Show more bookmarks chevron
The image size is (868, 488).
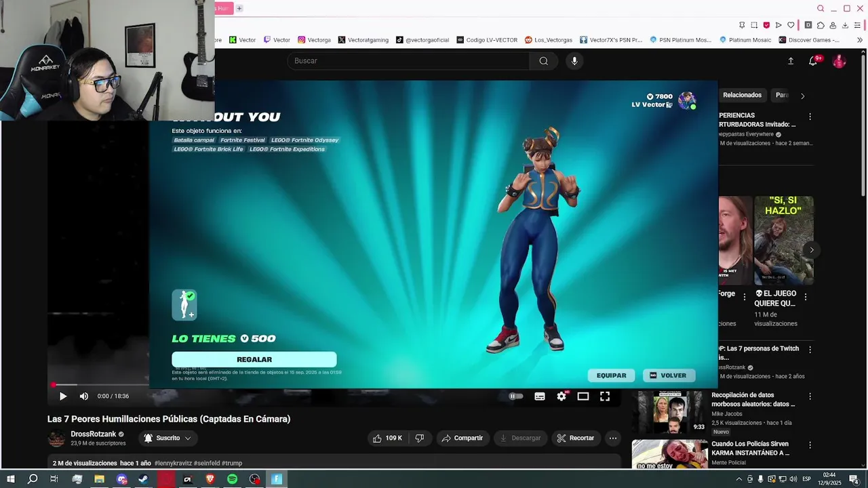[x=860, y=40]
